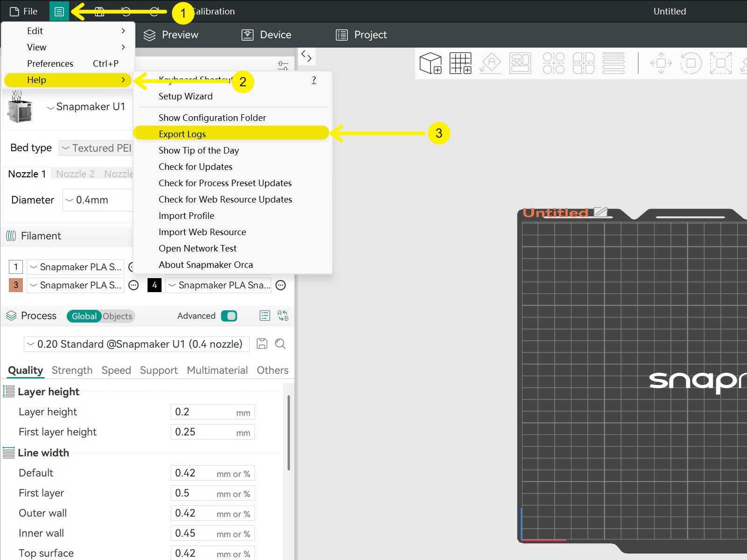
Task: Click the Auto orient icon in toolbar
Action: pos(491,63)
